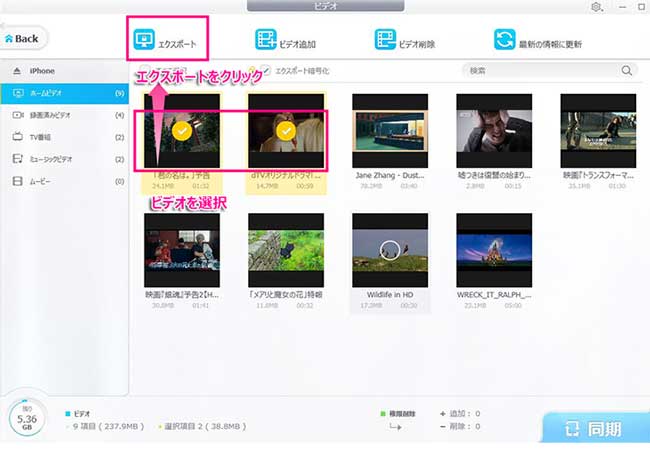Viewport: 650px width, 454px height.
Task: Select the 「メアリと魔女の花」特報 video thumbnail
Action: (x=286, y=250)
